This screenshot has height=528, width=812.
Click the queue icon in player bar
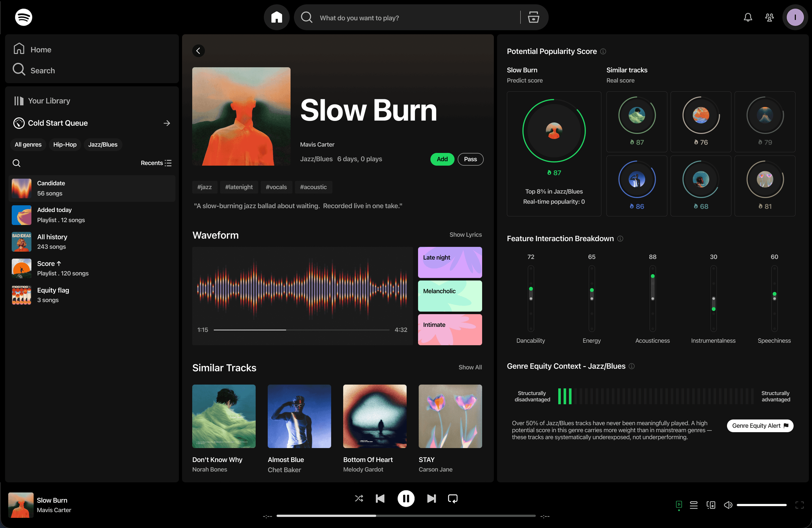(x=694, y=505)
